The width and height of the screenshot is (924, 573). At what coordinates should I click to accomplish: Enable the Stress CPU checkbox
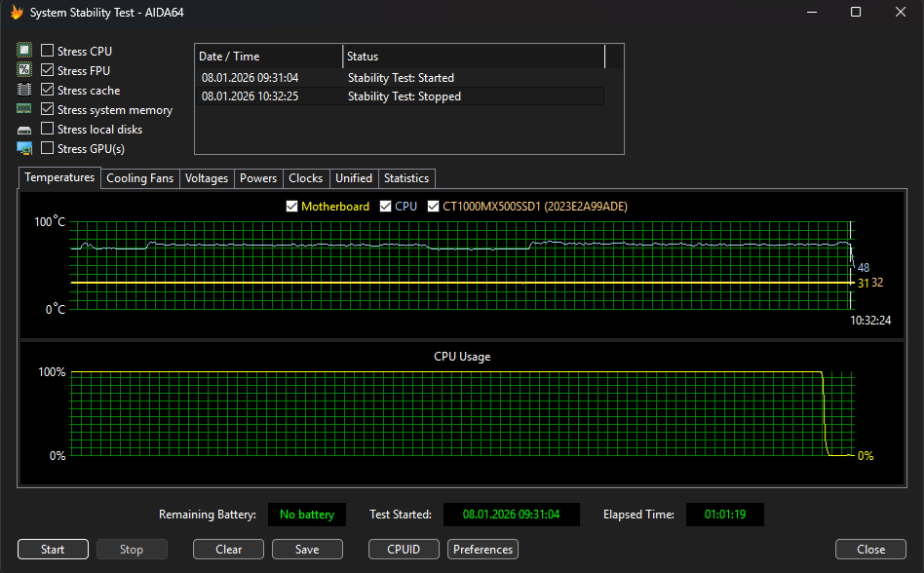click(x=47, y=51)
